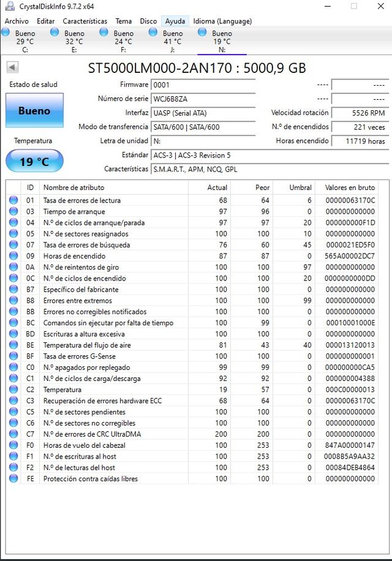Image resolution: width=392 pixels, height=561 pixels.
Task: Select drive J: status orb at 41 °C
Action: (x=153, y=32)
